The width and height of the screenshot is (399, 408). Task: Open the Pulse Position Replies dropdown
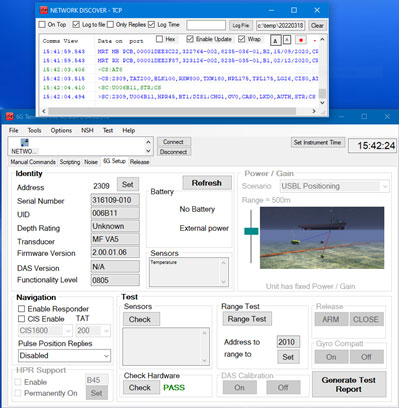tap(64, 356)
